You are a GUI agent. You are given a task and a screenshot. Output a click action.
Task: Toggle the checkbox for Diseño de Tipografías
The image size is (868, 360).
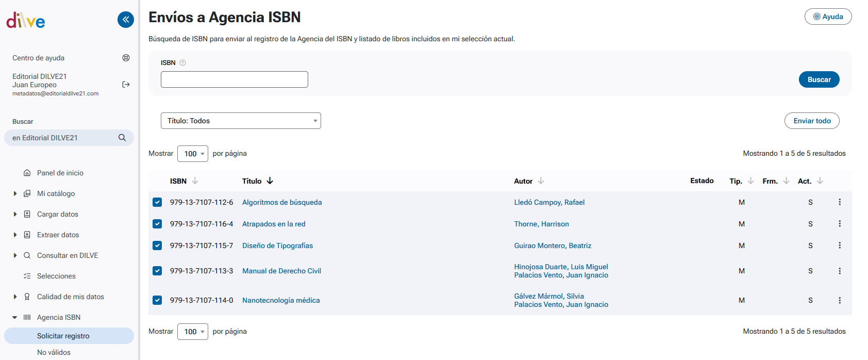[157, 246]
